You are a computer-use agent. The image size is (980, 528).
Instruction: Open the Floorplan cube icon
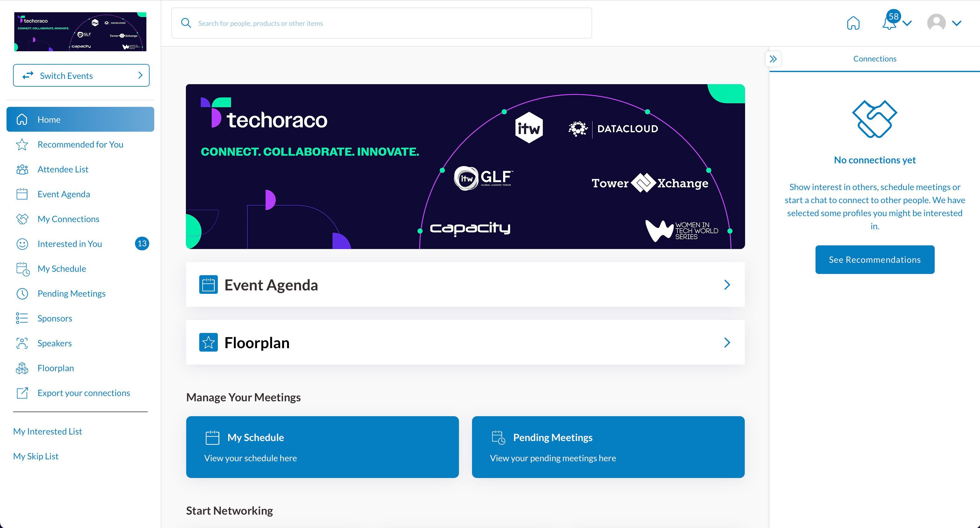[x=22, y=368]
